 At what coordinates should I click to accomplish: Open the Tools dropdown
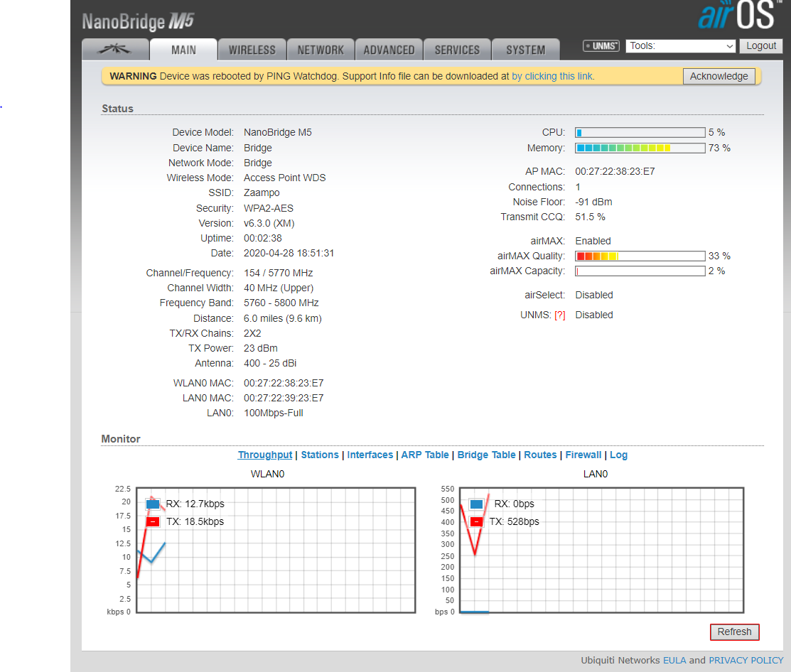pos(681,46)
